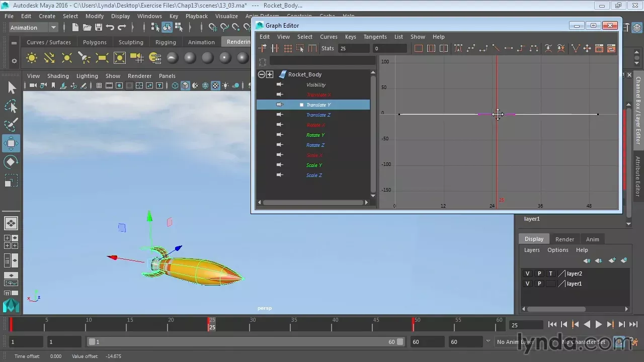This screenshot has height=362, width=644.
Task: Click the Stats frame value field
Action: (x=354, y=49)
